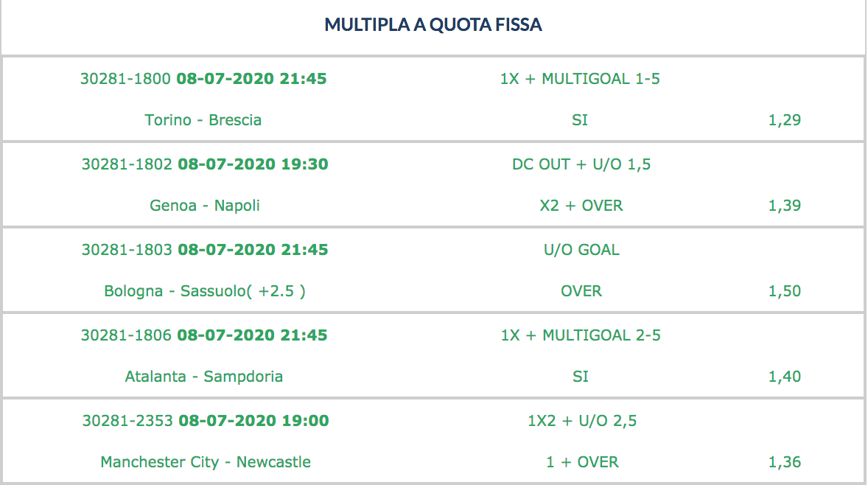The image size is (868, 485).
Task: Click the 1,29 odds value
Action: tap(785, 120)
